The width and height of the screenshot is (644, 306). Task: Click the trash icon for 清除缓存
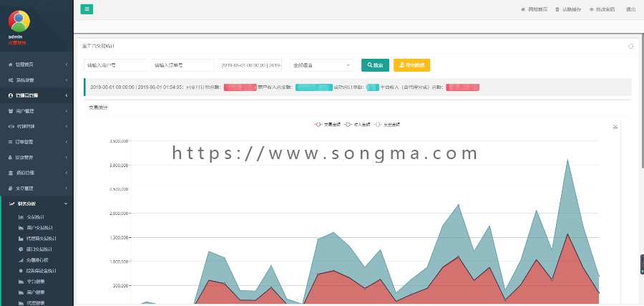[x=557, y=9]
